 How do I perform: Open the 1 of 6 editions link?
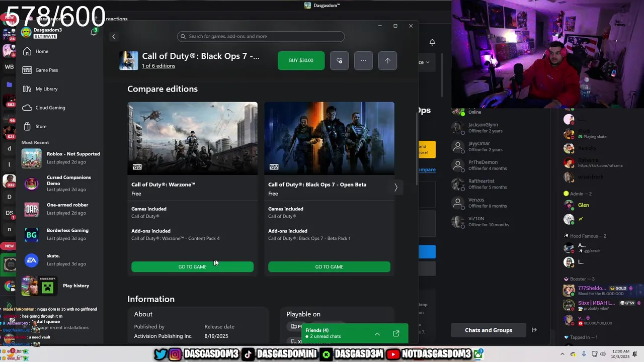pyautogui.click(x=158, y=66)
